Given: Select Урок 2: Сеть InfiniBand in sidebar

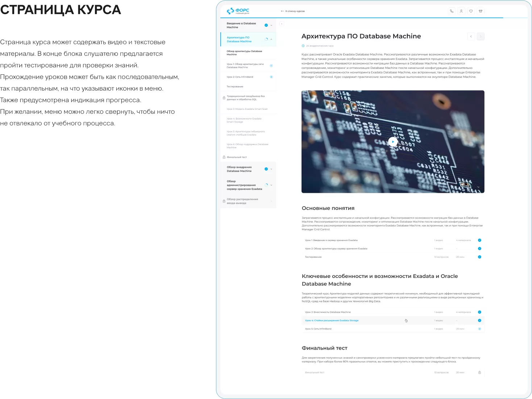Looking at the screenshot, I should (240, 77).
